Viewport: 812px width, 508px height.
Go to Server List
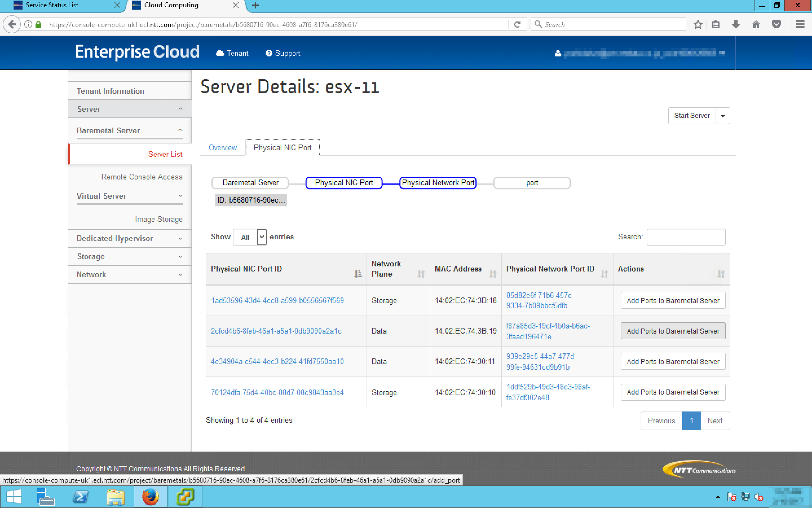pyautogui.click(x=165, y=154)
